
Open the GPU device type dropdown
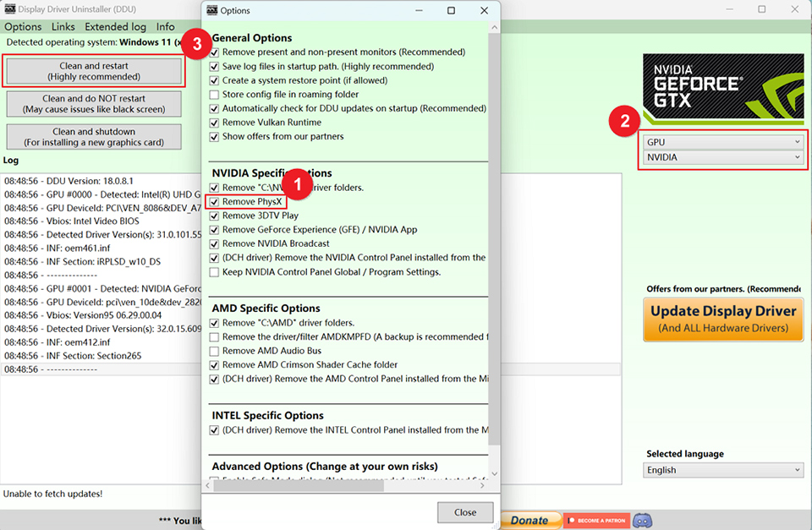pyautogui.click(x=721, y=142)
